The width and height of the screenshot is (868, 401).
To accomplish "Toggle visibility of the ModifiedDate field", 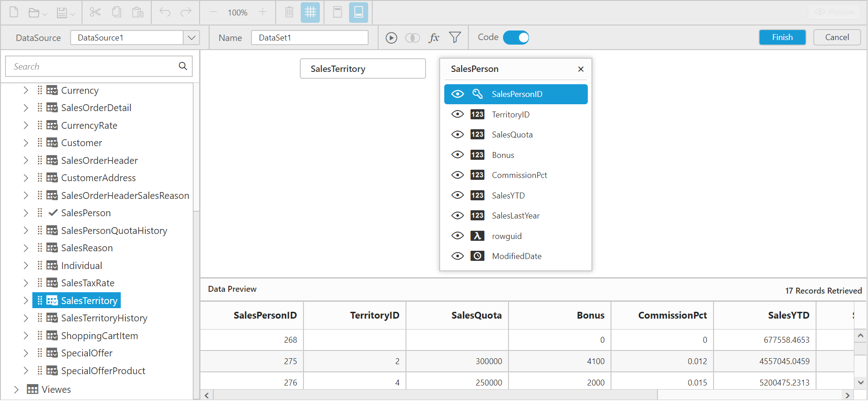I will pos(457,256).
